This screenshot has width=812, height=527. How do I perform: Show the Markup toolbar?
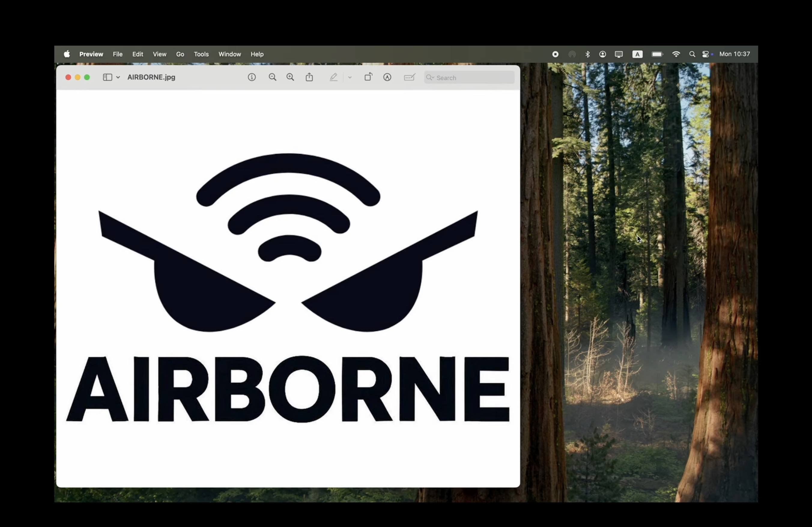(x=387, y=77)
